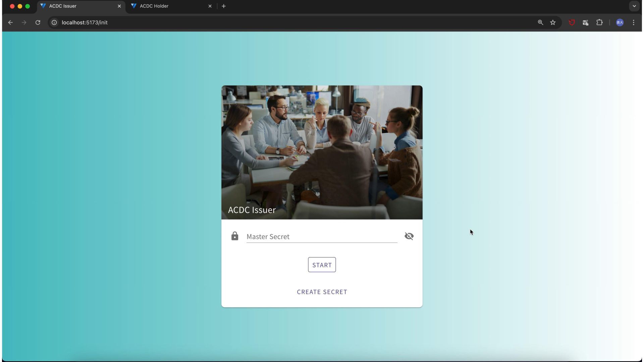Select the ACDC Issuer tab
644x362 pixels.
tap(77, 6)
